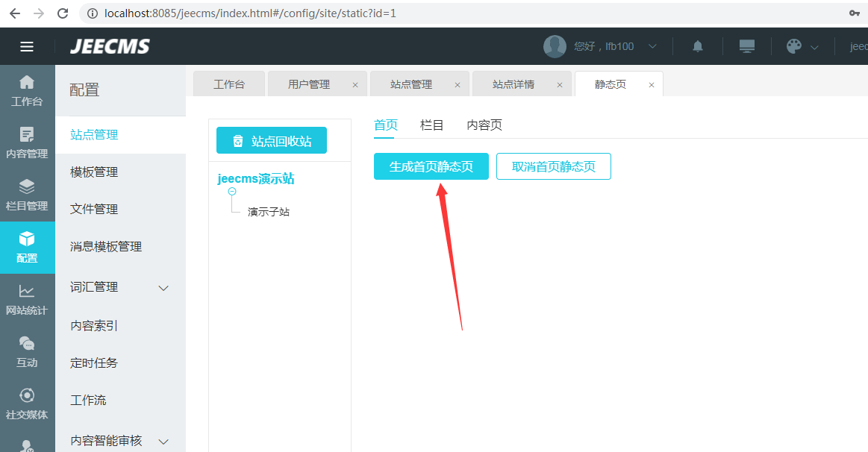Click the trash icon in 站点回收站
The width and height of the screenshot is (868, 452).
[238, 141]
